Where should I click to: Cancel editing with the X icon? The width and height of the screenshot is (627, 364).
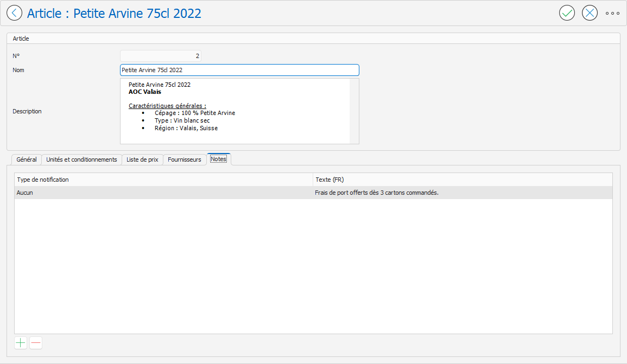pos(590,13)
